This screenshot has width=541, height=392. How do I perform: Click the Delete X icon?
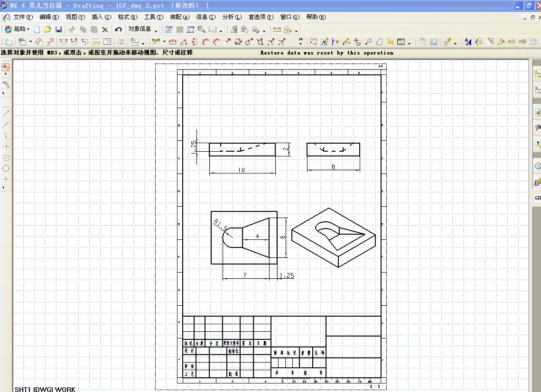coord(105,30)
